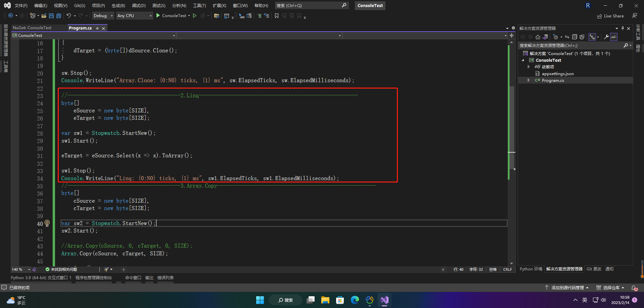Image resolution: width=644 pixels, height=308 pixels.
Task: Click 选择仓库 in status bar
Action: [610, 288]
